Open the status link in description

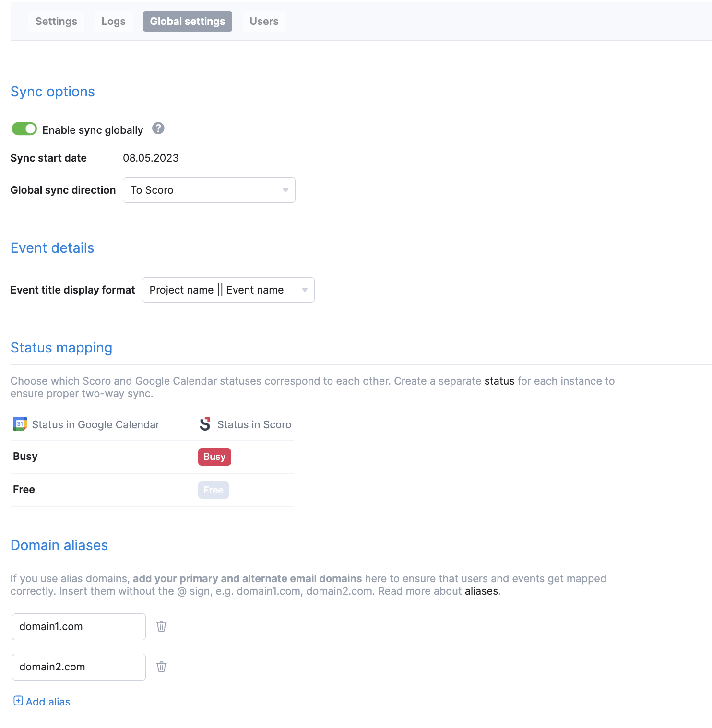coord(499,381)
